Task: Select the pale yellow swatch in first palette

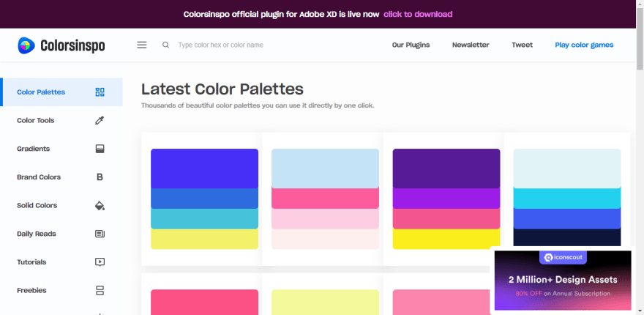Action: pos(204,239)
